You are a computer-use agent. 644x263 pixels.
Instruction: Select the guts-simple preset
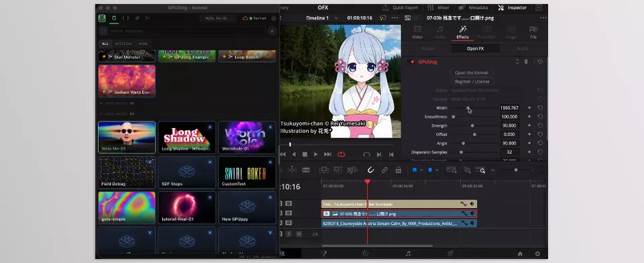[127, 207]
